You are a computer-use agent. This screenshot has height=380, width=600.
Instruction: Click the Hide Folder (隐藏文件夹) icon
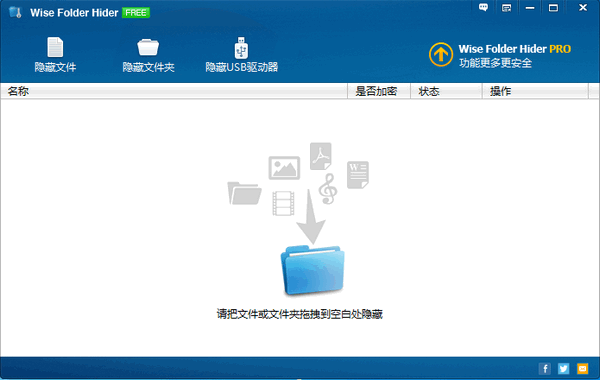(148, 47)
